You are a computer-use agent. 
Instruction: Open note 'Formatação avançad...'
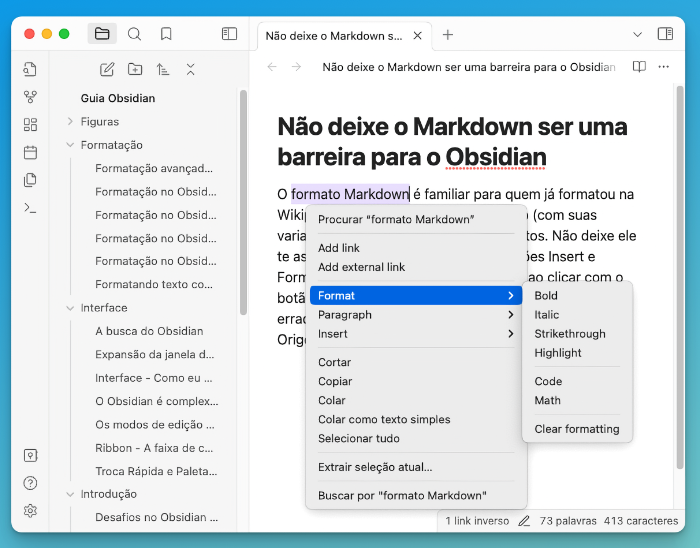[x=154, y=168]
